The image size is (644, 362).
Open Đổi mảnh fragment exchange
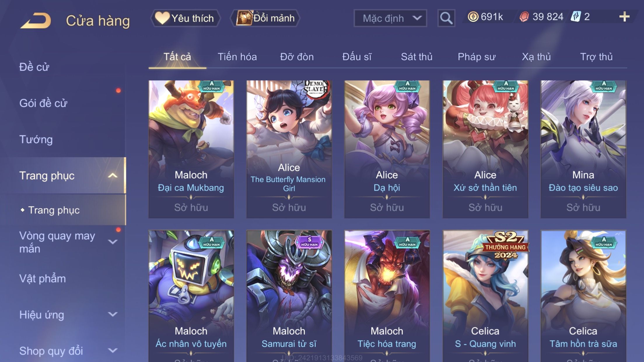265,18
